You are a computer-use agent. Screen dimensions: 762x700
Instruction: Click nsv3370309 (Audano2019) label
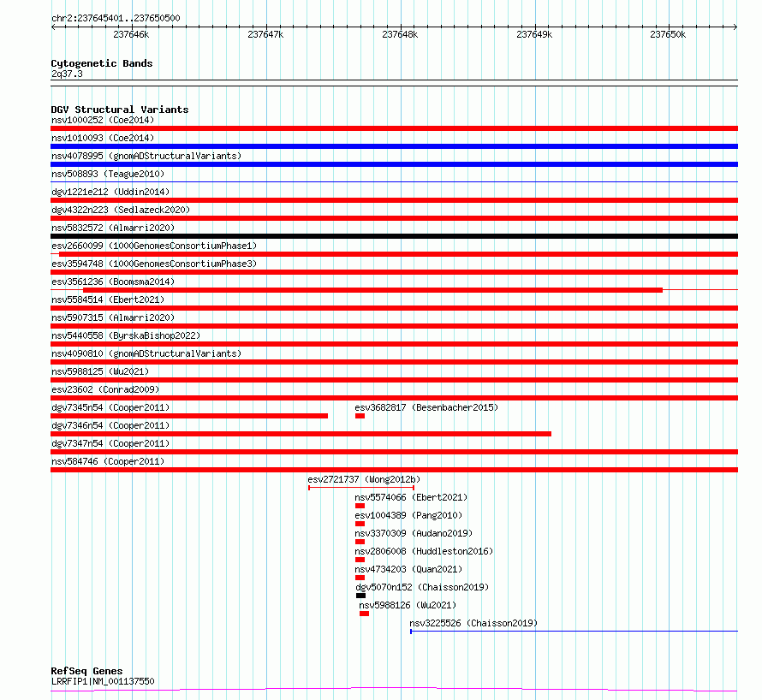point(414,533)
